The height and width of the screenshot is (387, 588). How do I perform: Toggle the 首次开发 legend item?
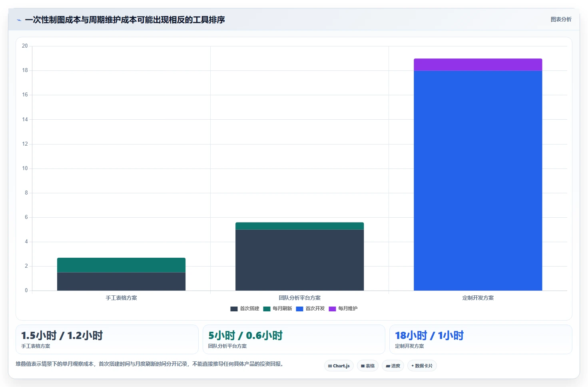coord(310,309)
